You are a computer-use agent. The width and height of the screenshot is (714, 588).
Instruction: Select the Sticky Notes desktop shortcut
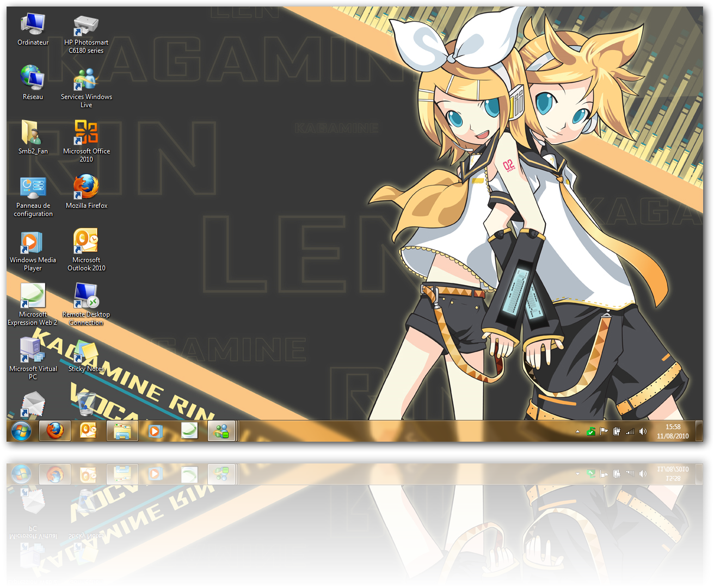pos(86,356)
